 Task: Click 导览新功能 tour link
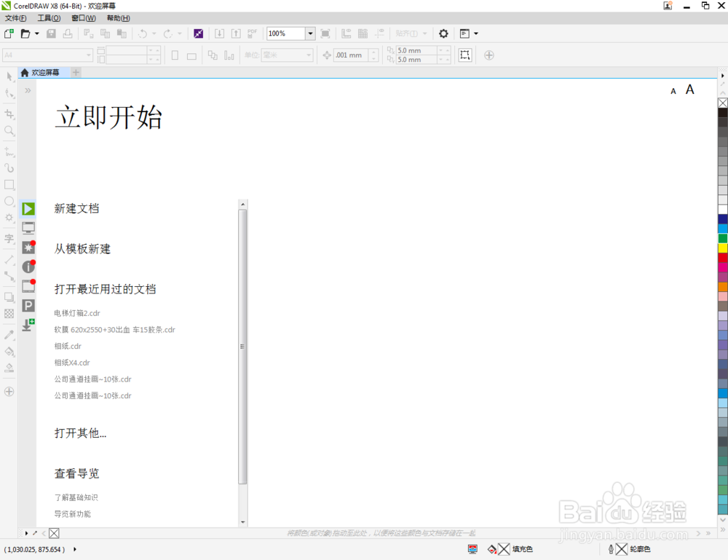pos(72,514)
